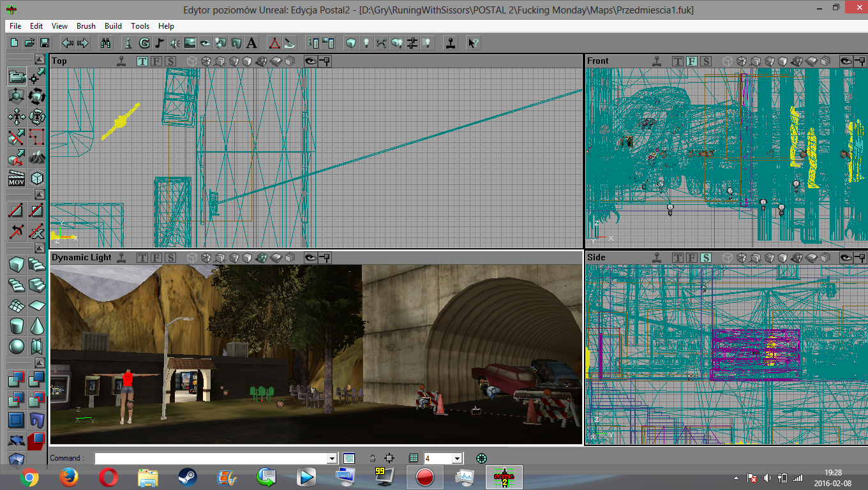868x490 pixels.
Task: Open the Actor Class browser
Action: point(128,43)
